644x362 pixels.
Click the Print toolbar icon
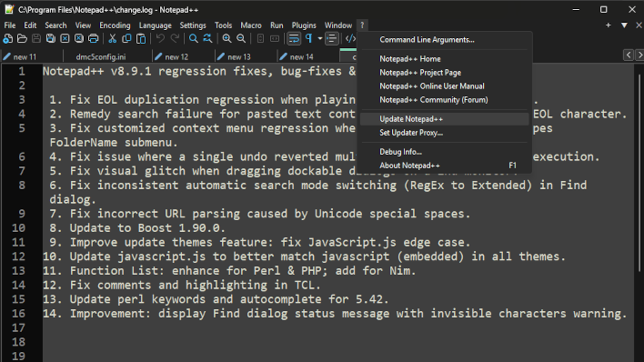(x=93, y=38)
